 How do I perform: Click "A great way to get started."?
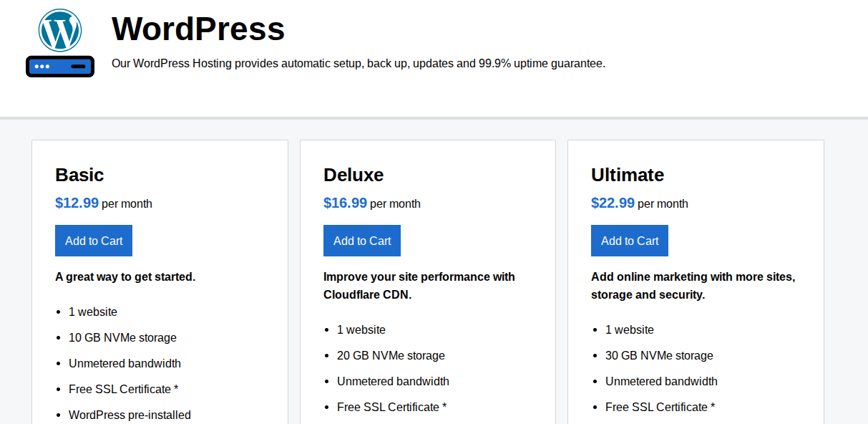pos(125,276)
